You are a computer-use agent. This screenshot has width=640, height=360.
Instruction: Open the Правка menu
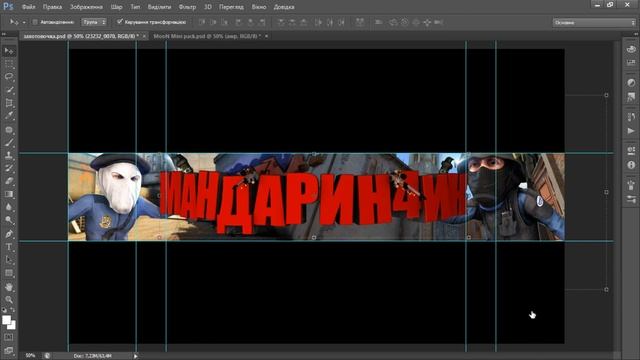[x=52, y=7]
